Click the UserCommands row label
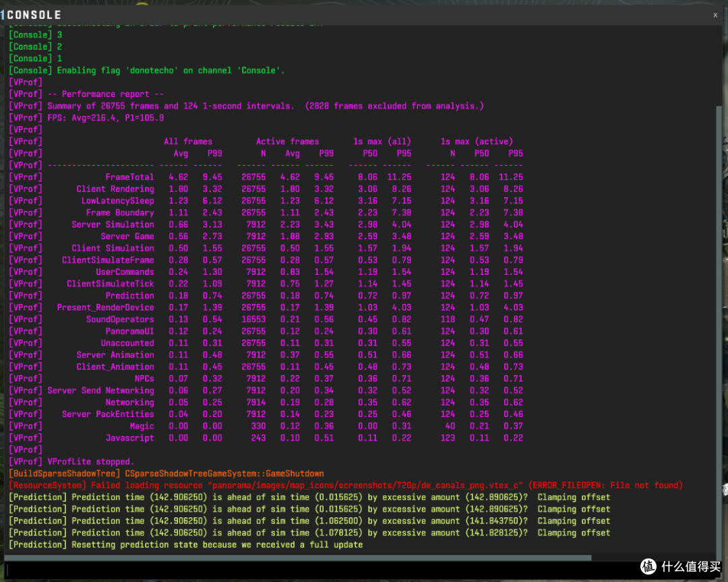 pyautogui.click(x=125, y=272)
